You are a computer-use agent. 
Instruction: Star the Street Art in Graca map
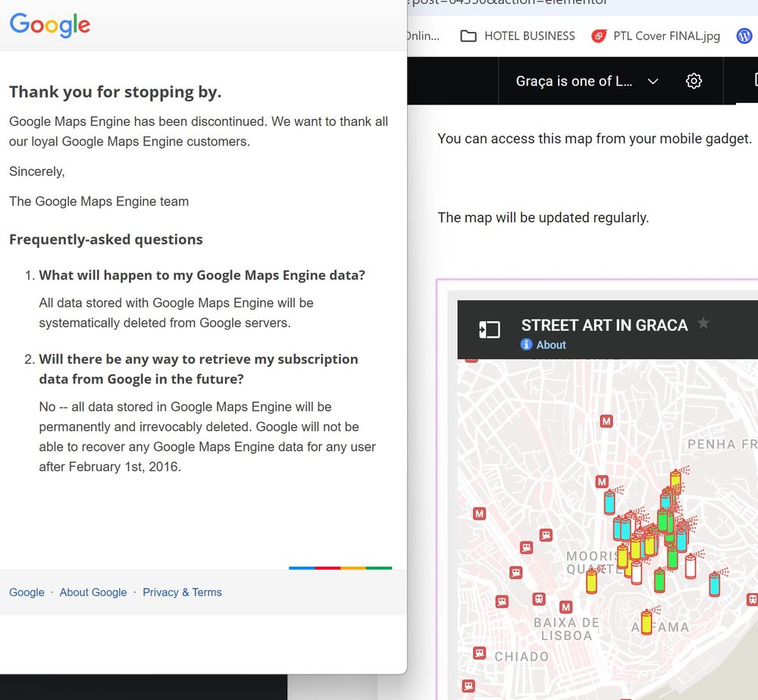(x=703, y=322)
